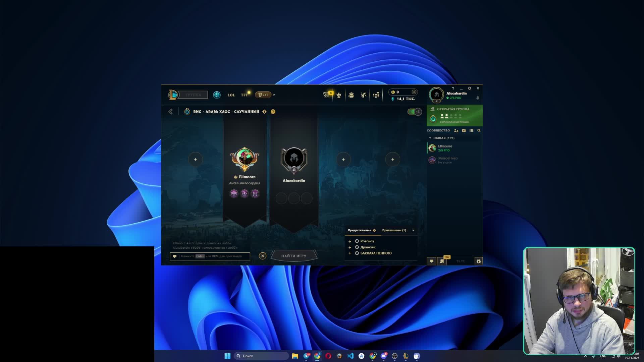Toggle the open party switch
Image resolution: width=644 pixels, height=362 pixels.
tap(415, 112)
